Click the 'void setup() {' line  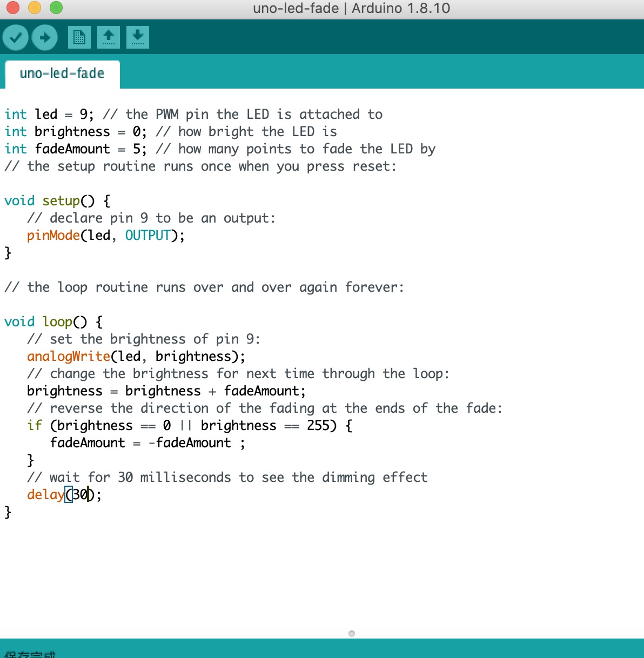coord(58,201)
